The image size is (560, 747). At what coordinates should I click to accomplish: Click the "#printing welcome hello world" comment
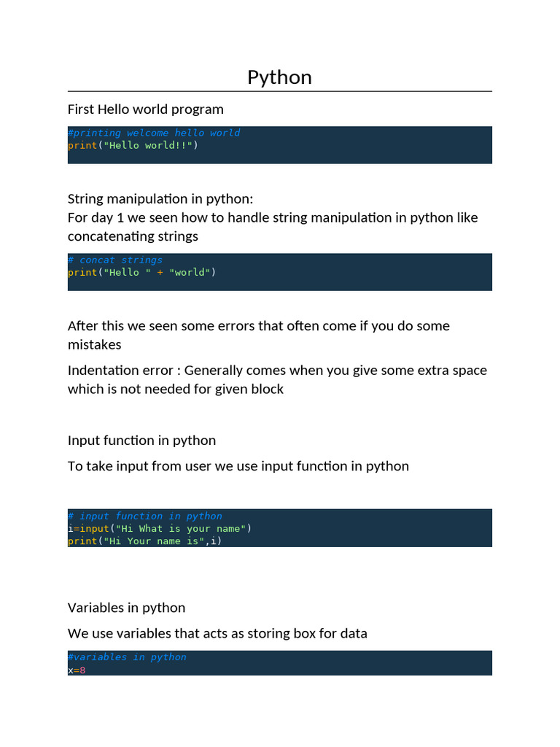(x=154, y=133)
